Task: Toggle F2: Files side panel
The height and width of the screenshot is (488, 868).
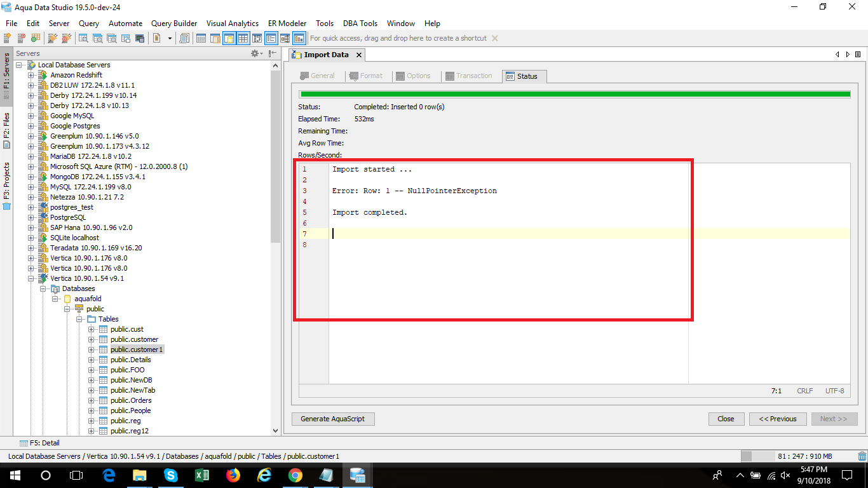Action: point(6,130)
